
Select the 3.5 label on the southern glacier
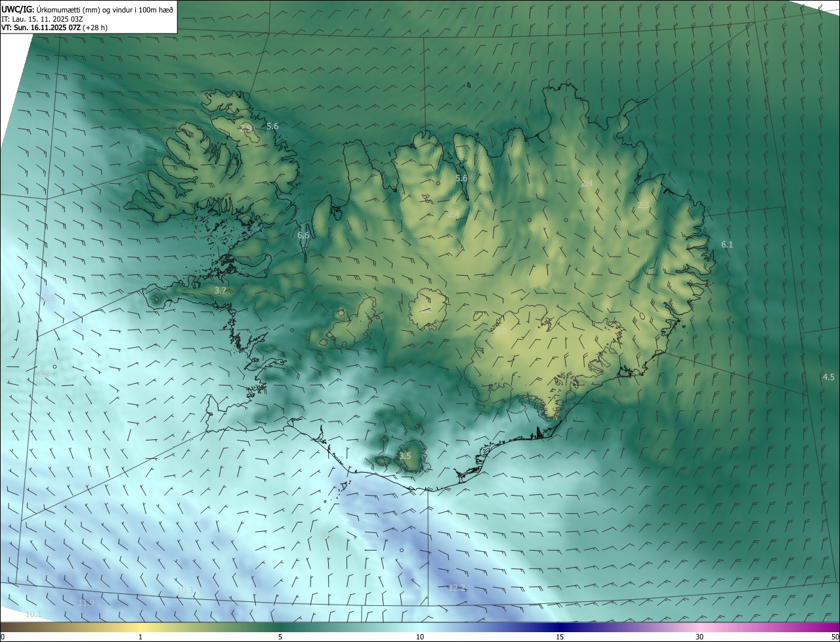click(x=405, y=456)
